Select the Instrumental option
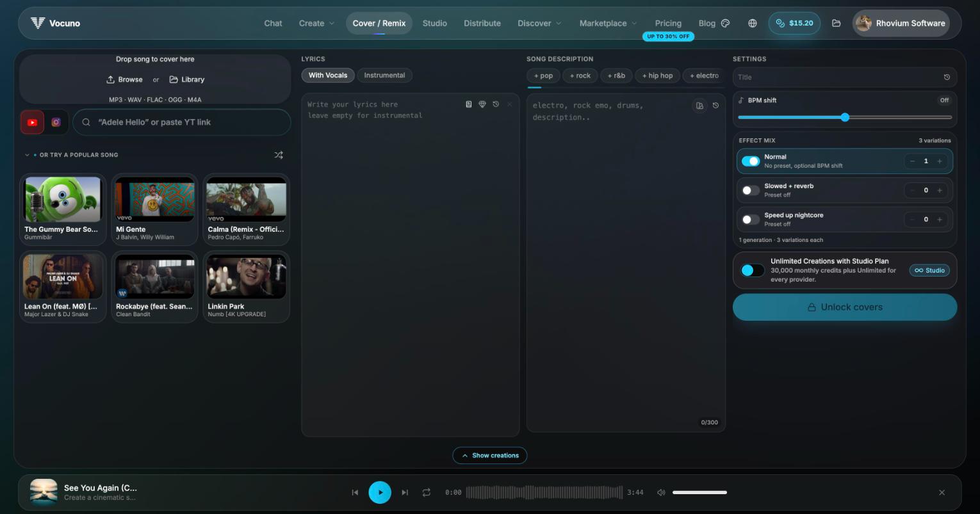The height and width of the screenshot is (514, 980). tap(384, 75)
